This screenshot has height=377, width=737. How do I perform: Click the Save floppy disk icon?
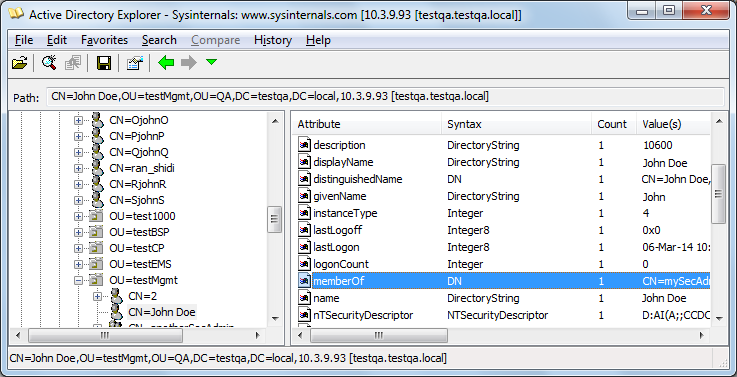(104, 63)
